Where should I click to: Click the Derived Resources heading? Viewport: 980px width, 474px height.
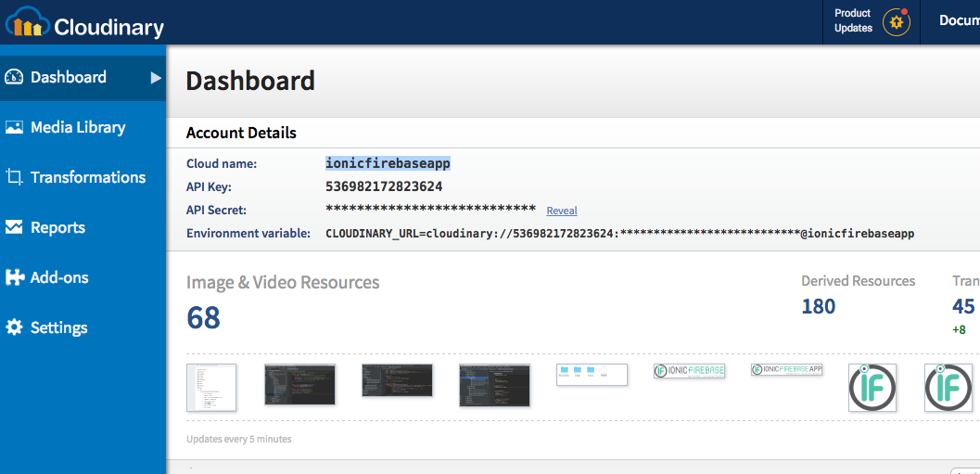click(859, 281)
